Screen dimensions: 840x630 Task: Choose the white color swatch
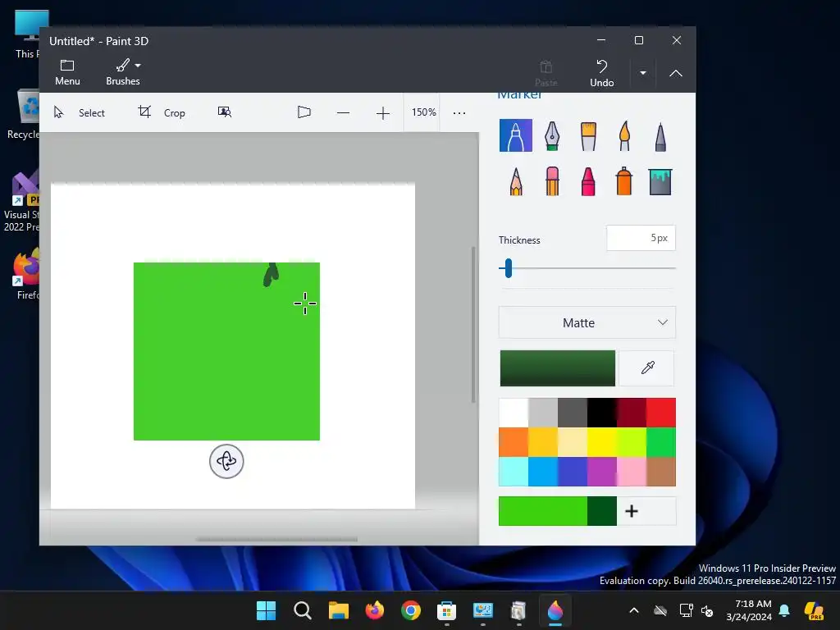514,413
